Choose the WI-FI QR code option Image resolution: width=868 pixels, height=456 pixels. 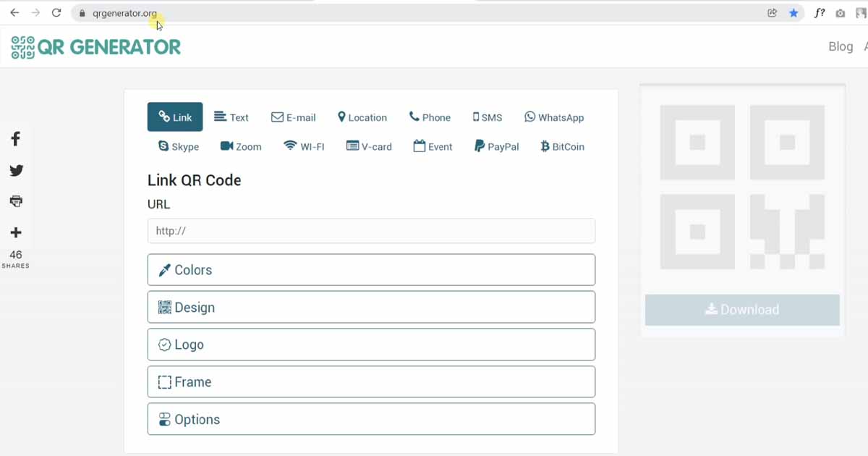tap(304, 146)
